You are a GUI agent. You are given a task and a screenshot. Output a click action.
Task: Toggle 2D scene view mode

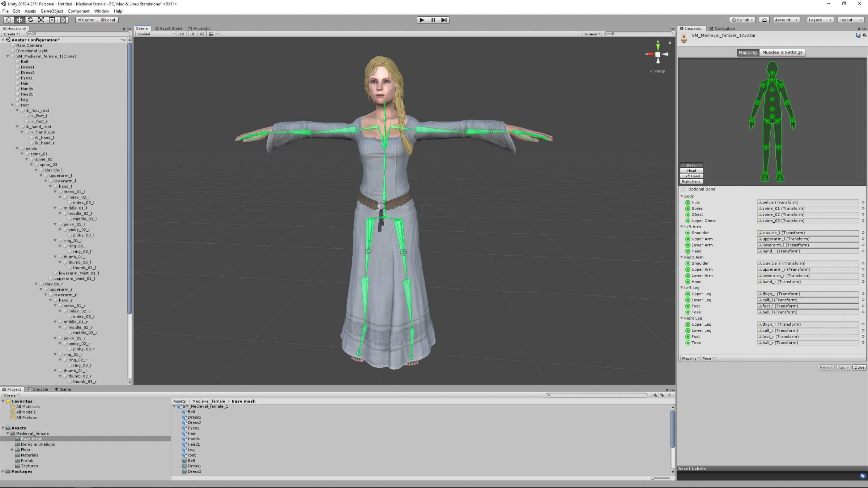pyautogui.click(x=182, y=34)
